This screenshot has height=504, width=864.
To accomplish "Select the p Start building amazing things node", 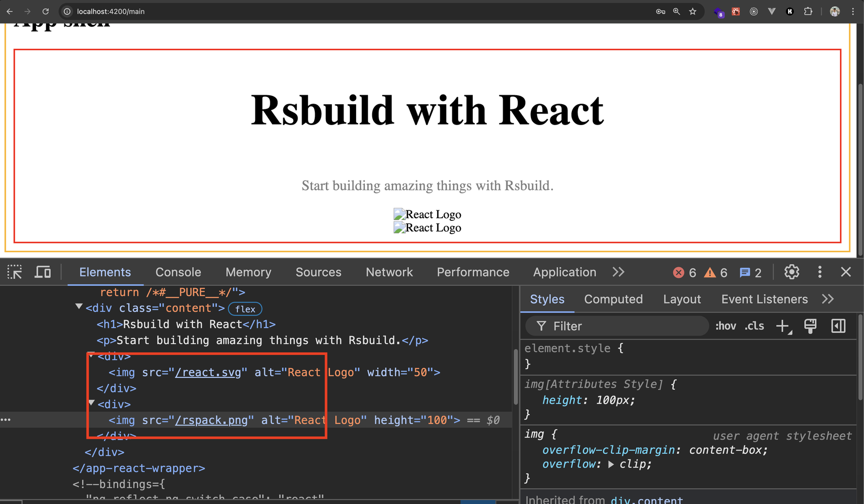I will tap(262, 340).
